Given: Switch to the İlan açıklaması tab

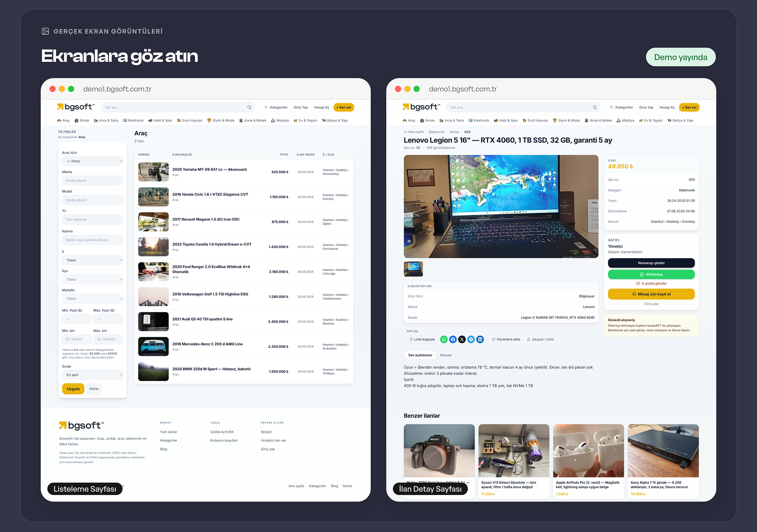Looking at the screenshot, I should 420,355.
